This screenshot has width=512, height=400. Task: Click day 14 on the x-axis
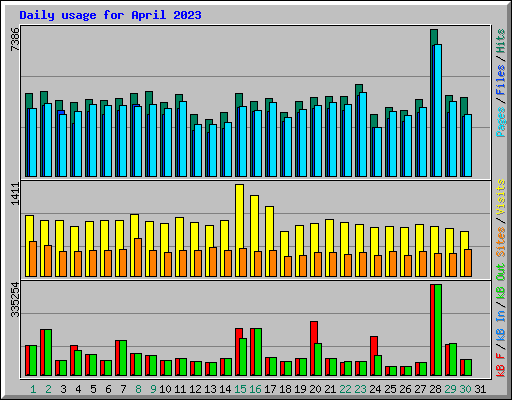coord(225,389)
